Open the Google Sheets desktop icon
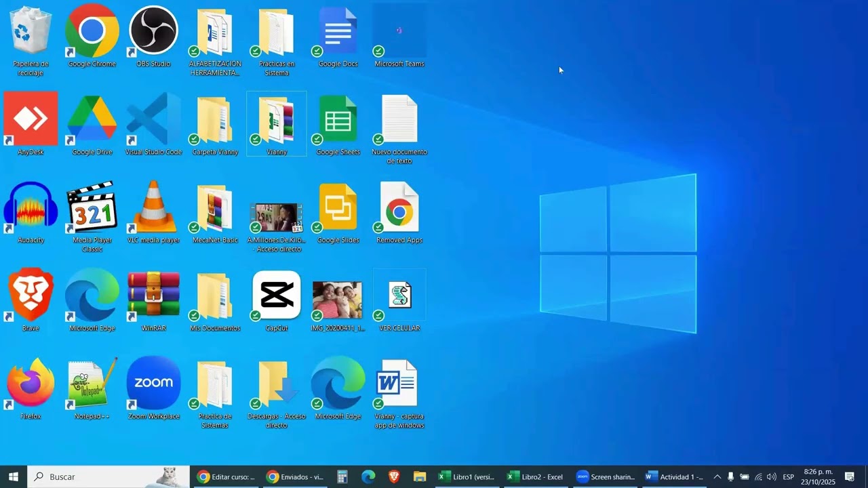The height and width of the screenshot is (488, 868). (338, 125)
